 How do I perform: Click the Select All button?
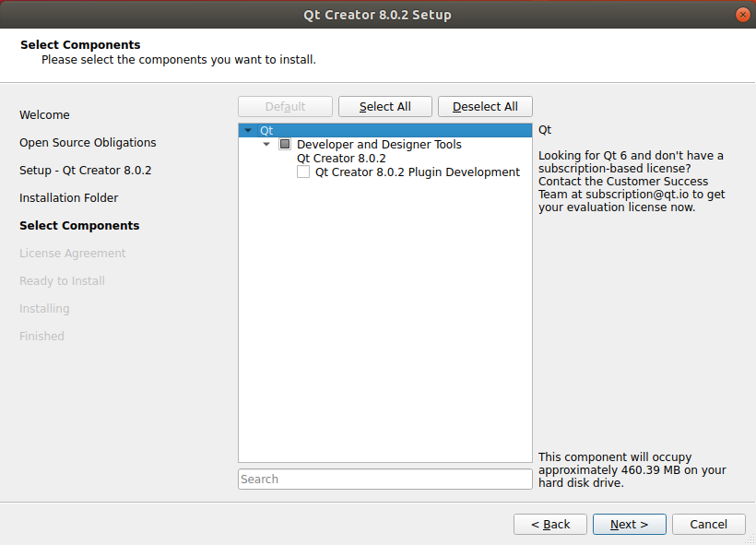(x=384, y=107)
